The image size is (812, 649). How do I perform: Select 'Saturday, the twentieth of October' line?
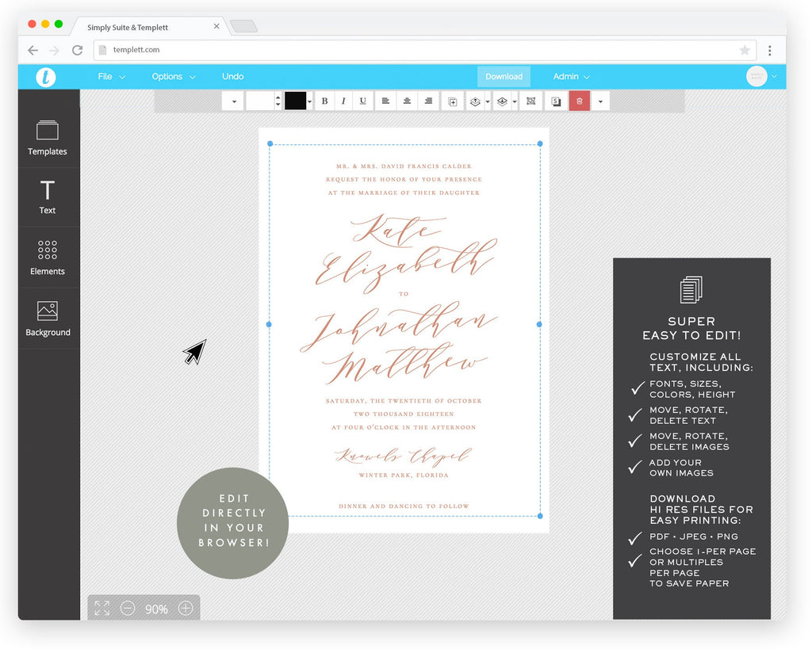tap(404, 401)
